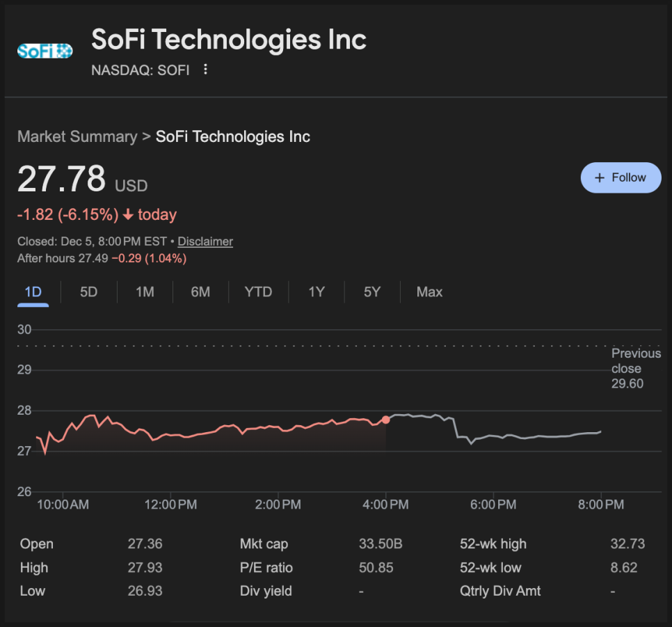Open the three-dot more options menu
672x627 pixels.
205,70
